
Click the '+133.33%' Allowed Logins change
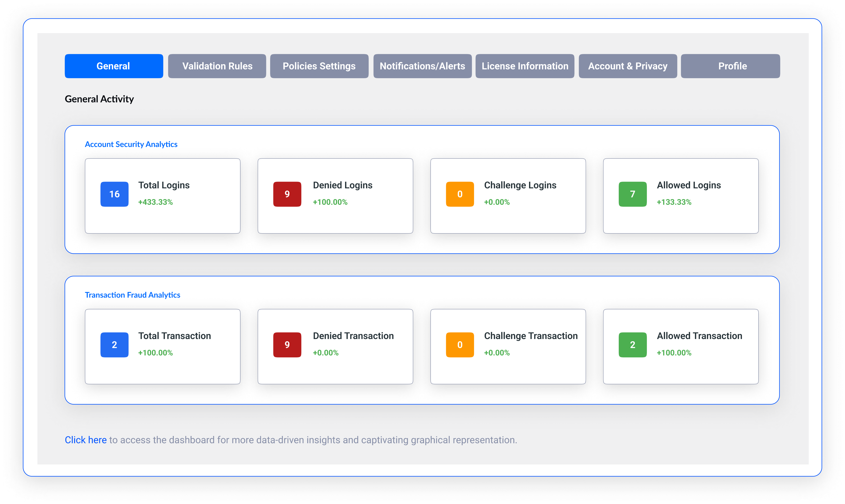pos(674,202)
